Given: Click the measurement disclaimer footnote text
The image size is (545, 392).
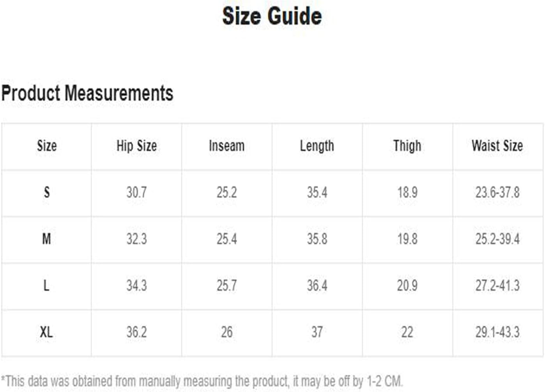Looking at the screenshot, I should coord(202,381).
